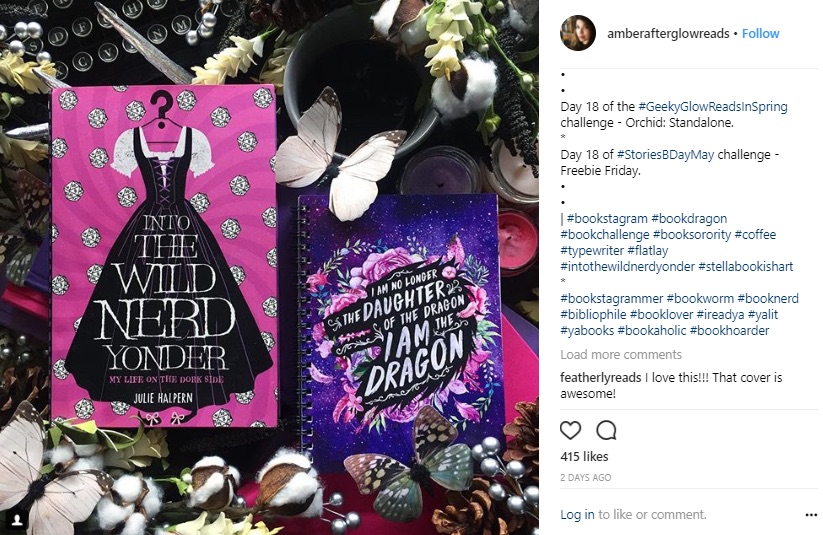This screenshot has height=535, width=823.
Task: Open the #stellabookishart hashtag
Action: pyautogui.click(x=746, y=267)
